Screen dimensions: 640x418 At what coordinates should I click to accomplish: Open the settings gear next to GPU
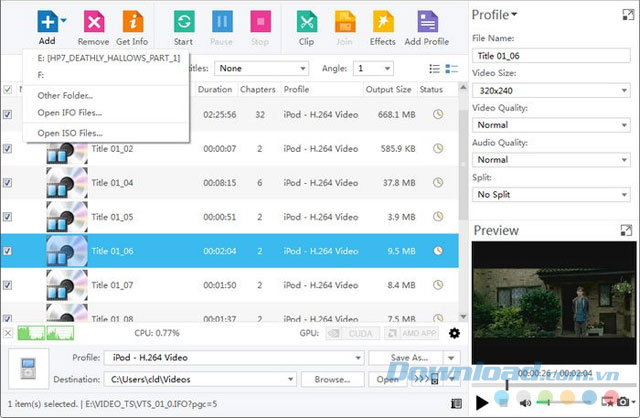455,333
